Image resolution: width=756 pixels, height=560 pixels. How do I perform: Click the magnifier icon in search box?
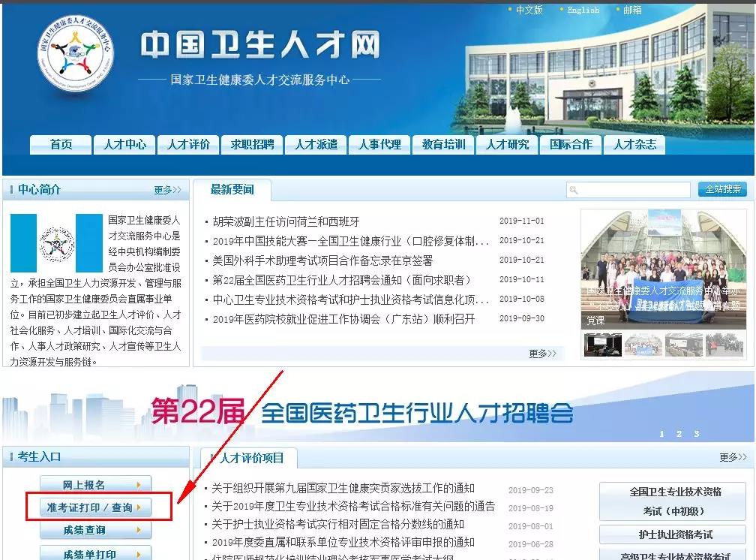pyautogui.click(x=574, y=190)
